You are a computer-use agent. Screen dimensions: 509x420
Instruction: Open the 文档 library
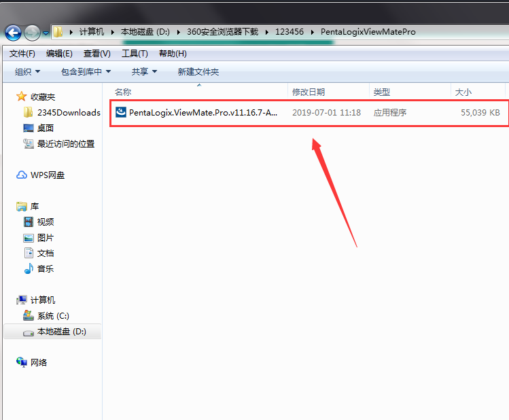click(46, 253)
